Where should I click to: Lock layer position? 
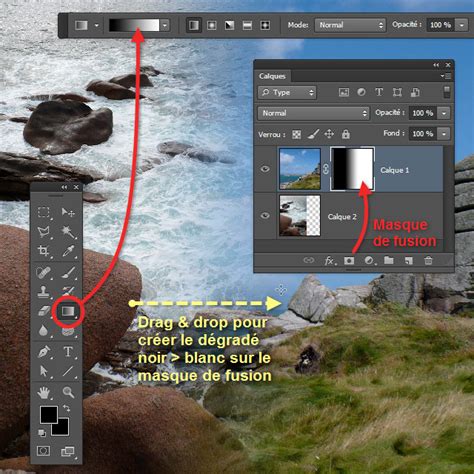click(x=329, y=134)
